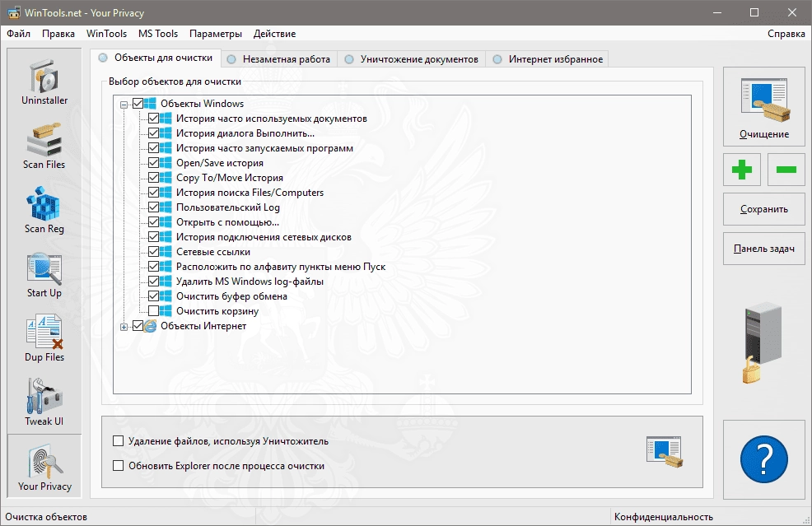The width and height of the screenshot is (812, 526).
Task: Toggle Copy To/Move История checkbox
Action: (153, 178)
